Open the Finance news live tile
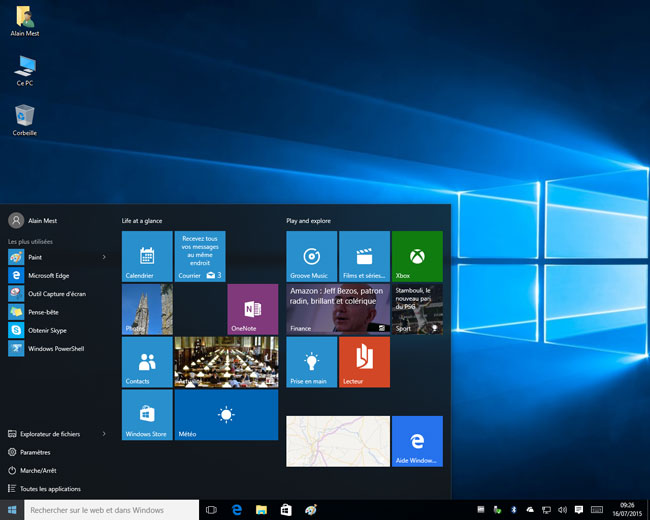 (337, 309)
